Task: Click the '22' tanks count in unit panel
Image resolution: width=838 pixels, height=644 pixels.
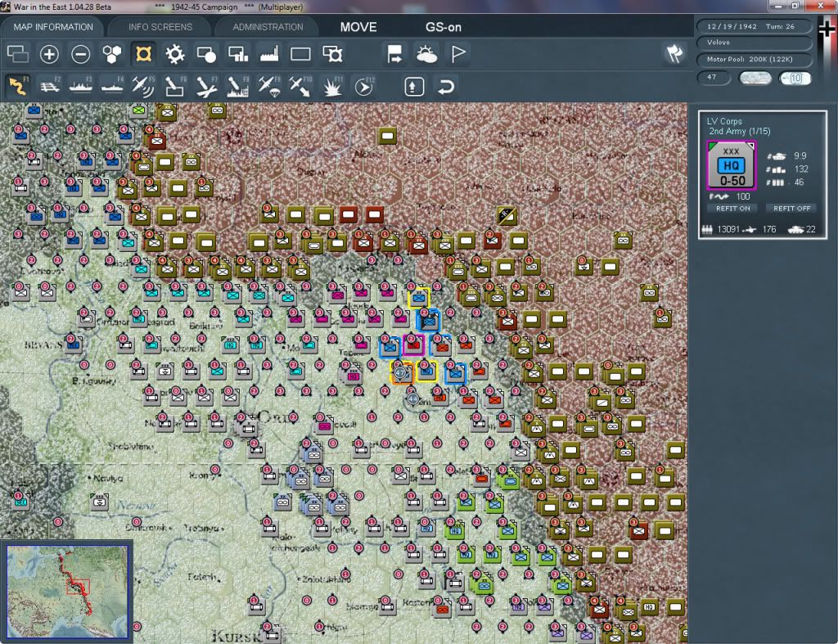Action: pos(811,229)
